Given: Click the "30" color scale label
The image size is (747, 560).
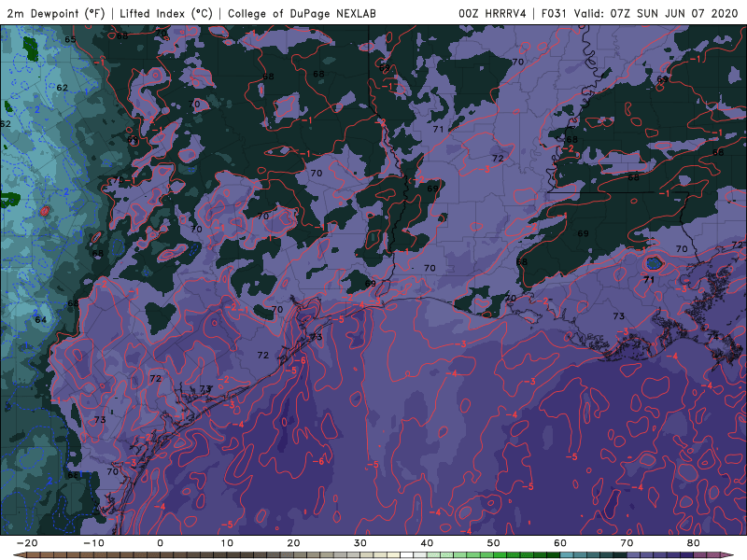Looking at the screenshot, I should [x=360, y=543].
